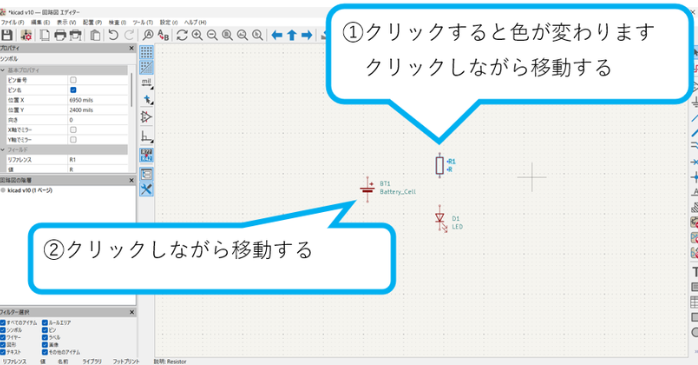Check the Y軸でミラー checkbox
This screenshot has width=698, height=365.
click(73, 139)
